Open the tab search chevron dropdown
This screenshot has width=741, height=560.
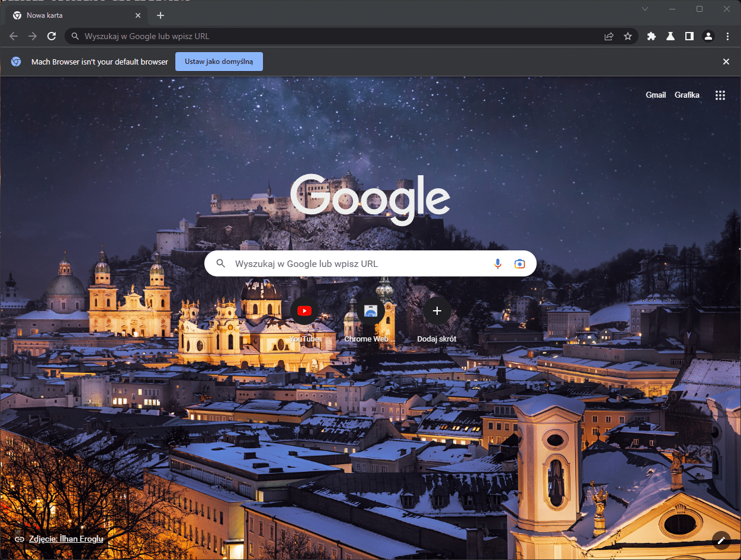point(645,9)
